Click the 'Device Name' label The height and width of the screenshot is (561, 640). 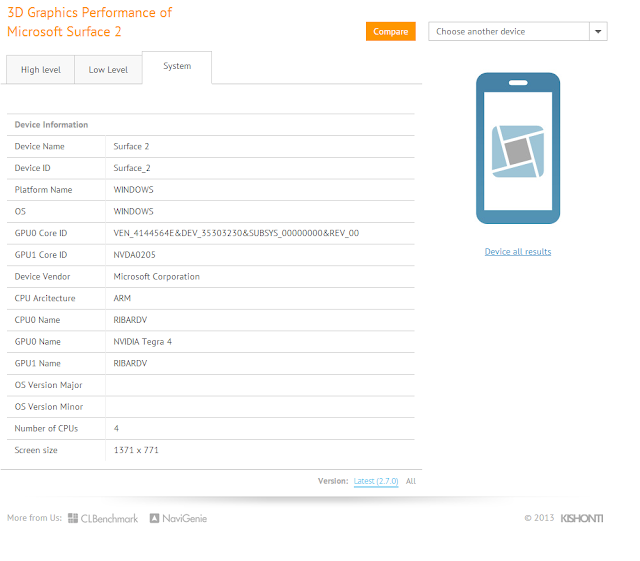pos(40,146)
